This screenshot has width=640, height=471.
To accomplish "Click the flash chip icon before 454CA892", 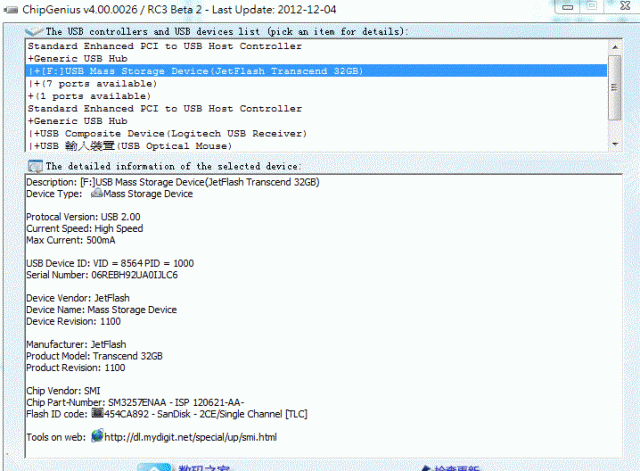I will pyautogui.click(x=97, y=413).
